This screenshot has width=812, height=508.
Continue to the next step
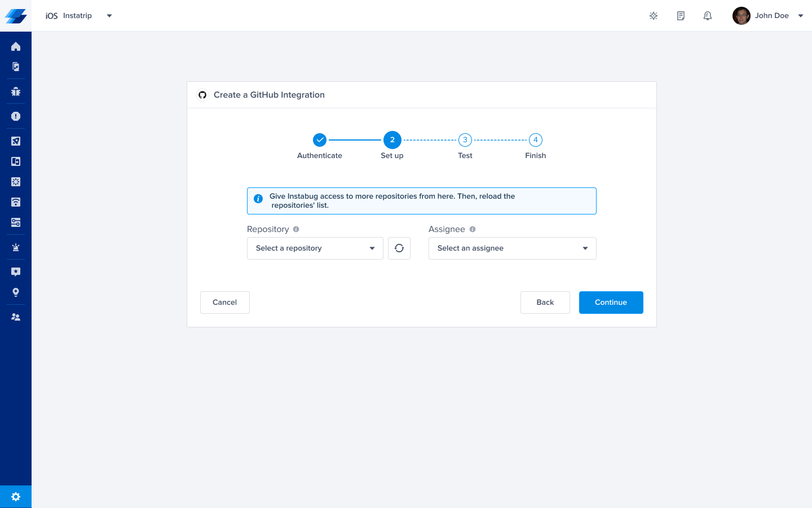click(611, 303)
